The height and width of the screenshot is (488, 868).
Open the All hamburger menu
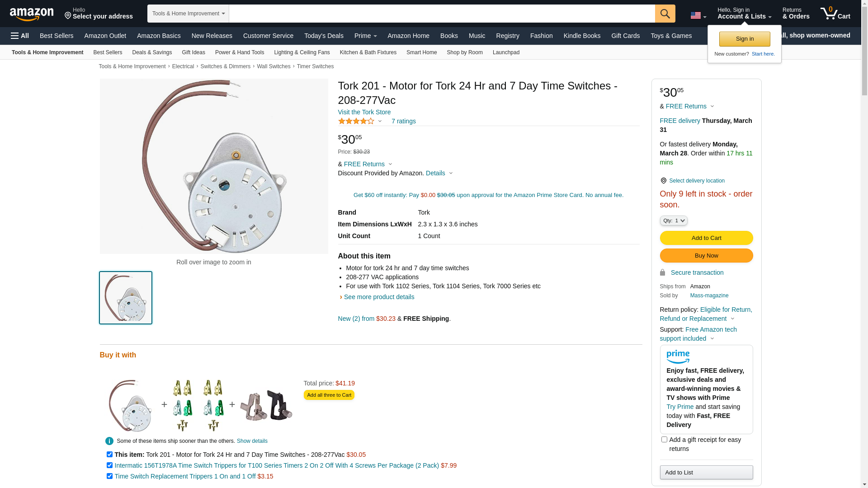20,36
